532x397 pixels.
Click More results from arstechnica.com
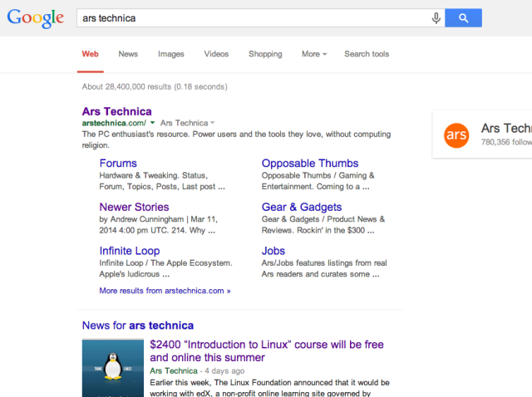point(165,291)
